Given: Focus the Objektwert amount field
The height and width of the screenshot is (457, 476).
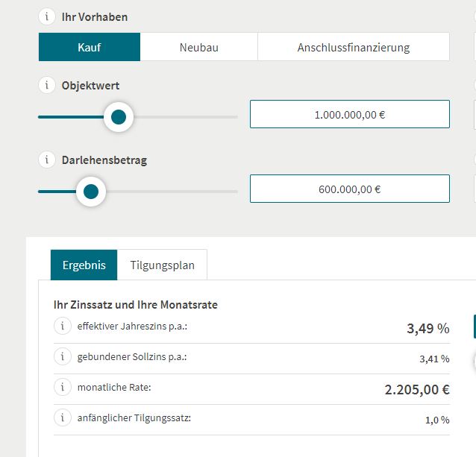Looking at the screenshot, I should [349, 115].
